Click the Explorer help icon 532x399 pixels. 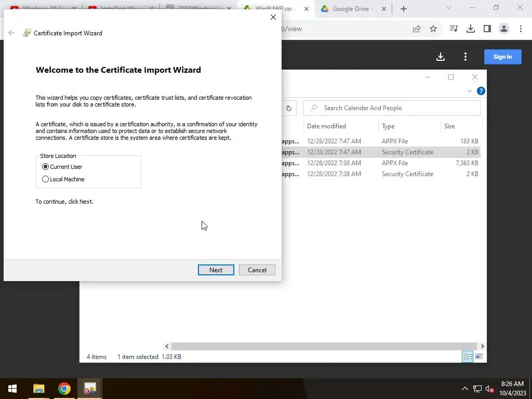(x=481, y=91)
